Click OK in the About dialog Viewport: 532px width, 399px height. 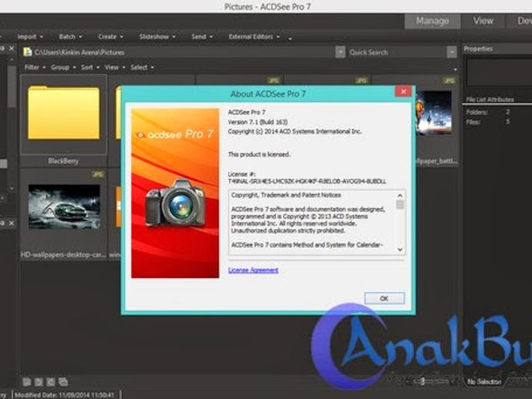385,298
